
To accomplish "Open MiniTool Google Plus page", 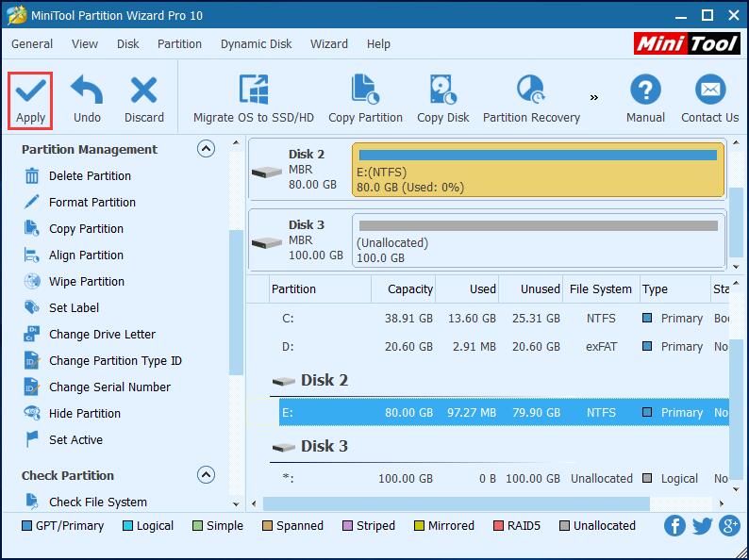I will [x=729, y=526].
